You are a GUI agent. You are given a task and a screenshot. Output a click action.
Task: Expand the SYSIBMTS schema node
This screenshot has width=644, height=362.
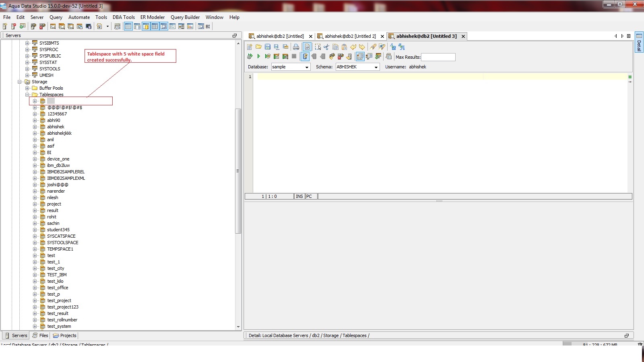pos(27,43)
